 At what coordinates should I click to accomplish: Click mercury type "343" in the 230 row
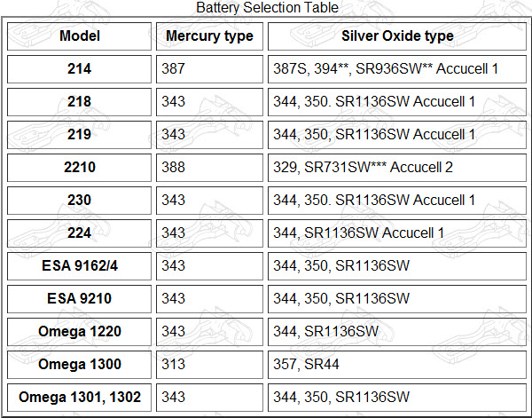tap(209, 201)
